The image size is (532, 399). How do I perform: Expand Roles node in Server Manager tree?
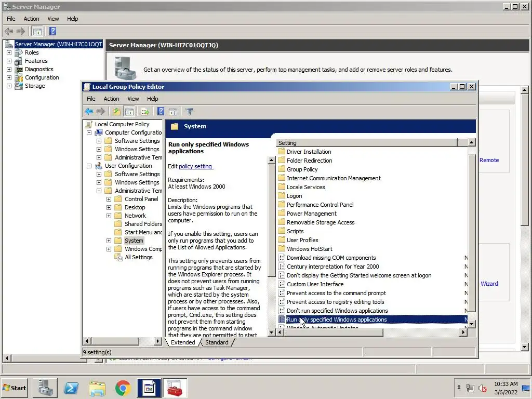coord(9,52)
